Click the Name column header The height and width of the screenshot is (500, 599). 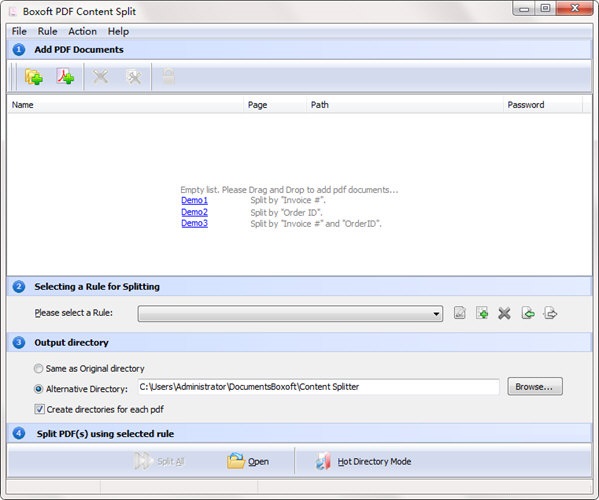[125, 105]
